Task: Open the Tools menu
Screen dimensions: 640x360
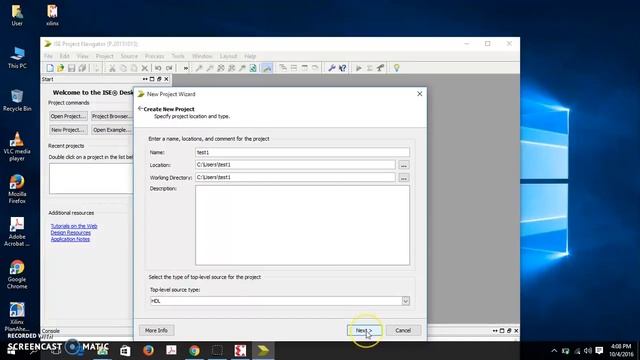Action: coord(178,56)
